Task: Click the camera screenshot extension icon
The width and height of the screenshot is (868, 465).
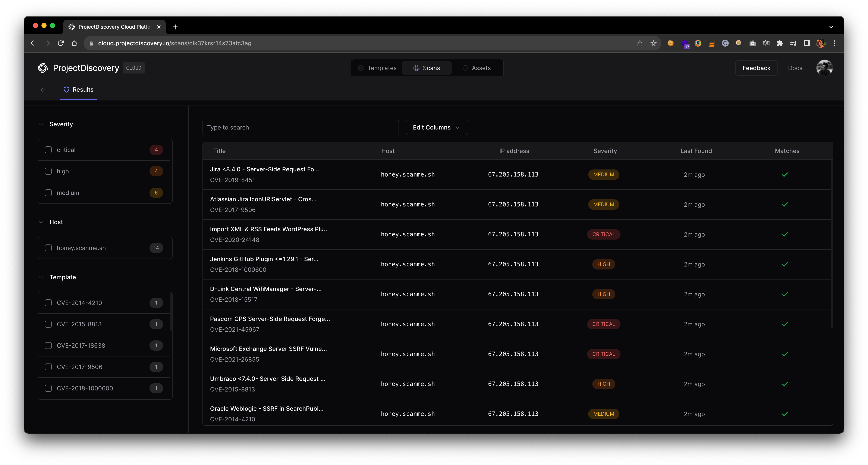Action: [752, 43]
